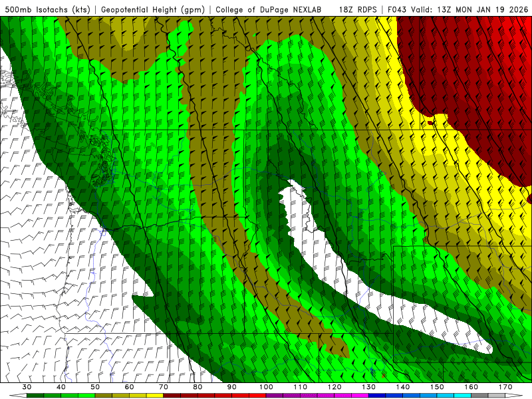Screen dimensions: 532x399
Task: Click the '160' legend scale label
Action: 471,387
